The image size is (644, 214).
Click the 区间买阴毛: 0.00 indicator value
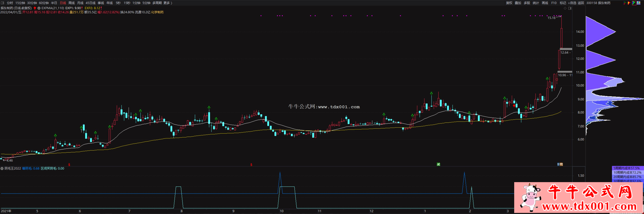pos(53,168)
